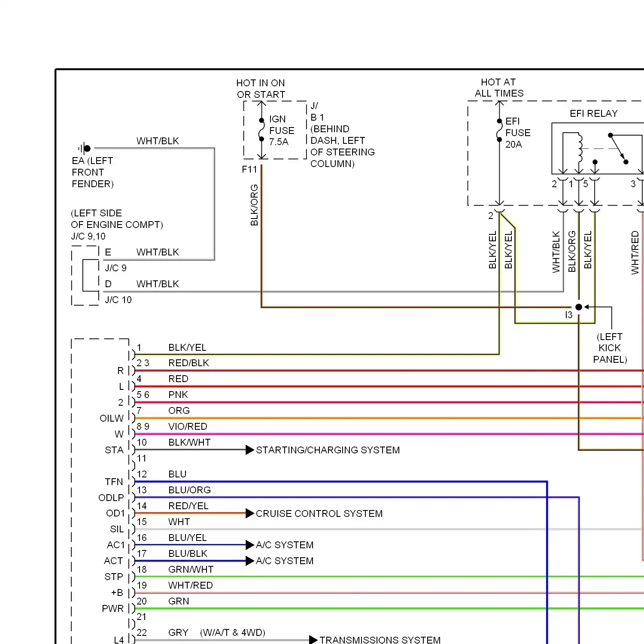Click the RED/BLK wire label

(x=188, y=363)
